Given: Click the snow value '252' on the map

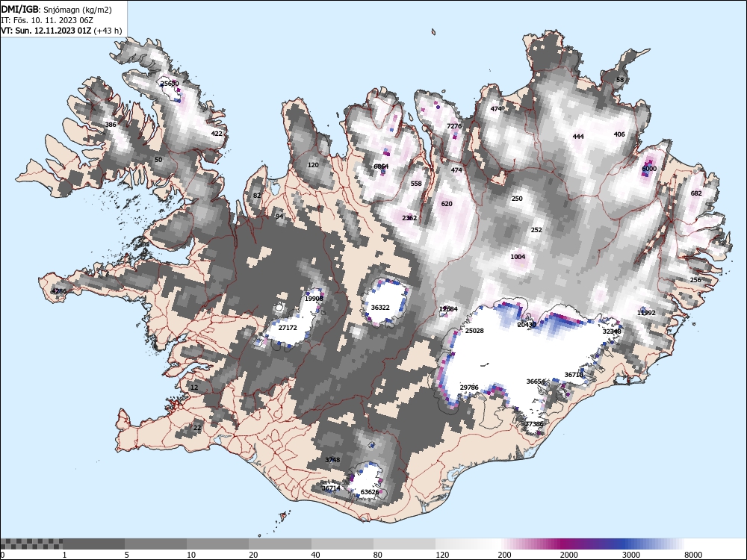Looking at the screenshot, I should click(x=536, y=229).
